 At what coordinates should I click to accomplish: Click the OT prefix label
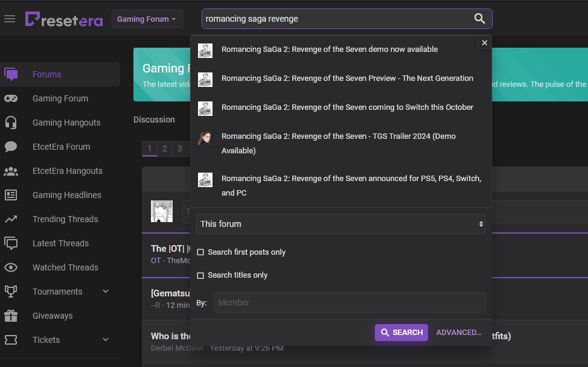click(156, 261)
